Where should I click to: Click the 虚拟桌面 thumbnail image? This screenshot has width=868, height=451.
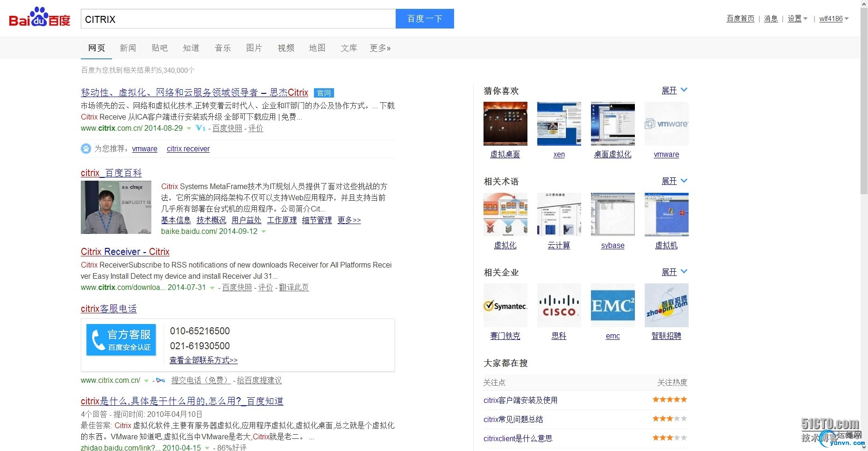[x=505, y=124]
